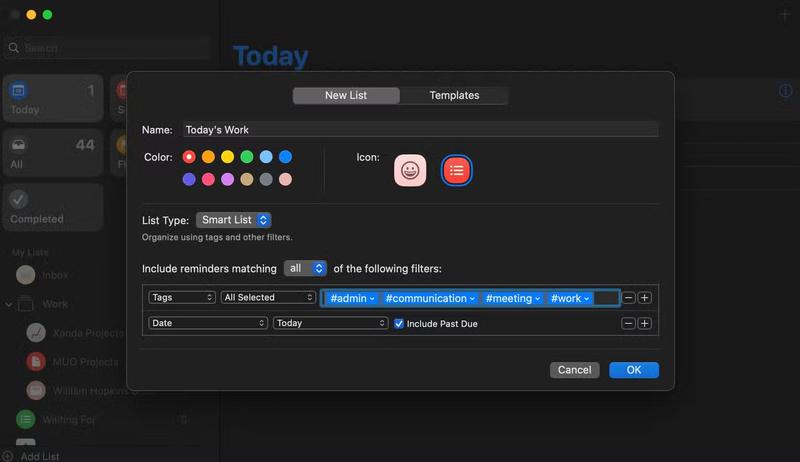Expand the #admin tag token menu

pos(372,299)
